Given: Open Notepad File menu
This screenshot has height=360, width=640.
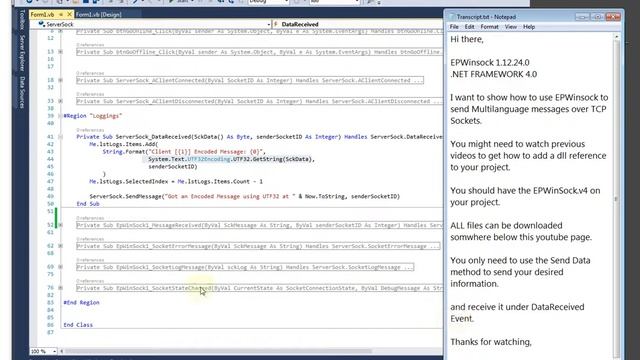Looking at the screenshot, I should click(454, 27).
